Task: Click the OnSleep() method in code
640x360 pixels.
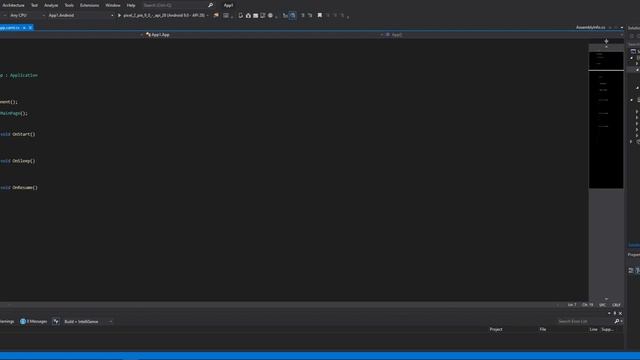Action: point(24,161)
